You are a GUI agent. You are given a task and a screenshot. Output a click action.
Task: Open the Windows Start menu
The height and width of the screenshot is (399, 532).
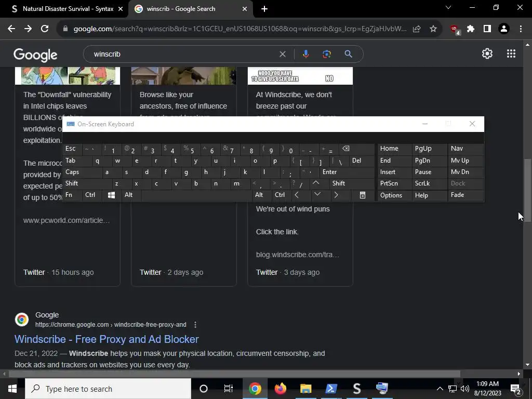(x=12, y=389)
